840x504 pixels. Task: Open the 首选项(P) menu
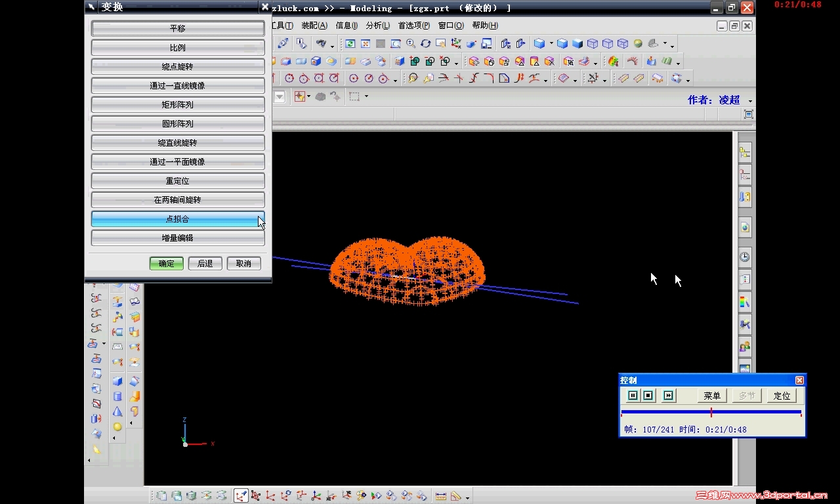coord(414,26)
